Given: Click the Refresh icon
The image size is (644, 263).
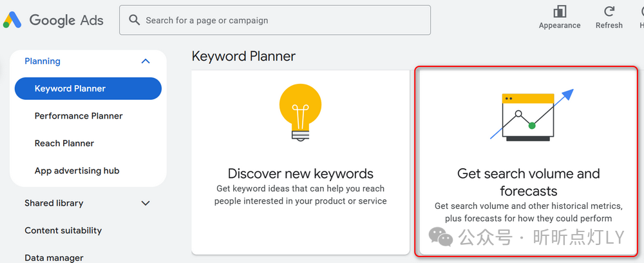Looking at the screenshot, I should click(609, 12).
